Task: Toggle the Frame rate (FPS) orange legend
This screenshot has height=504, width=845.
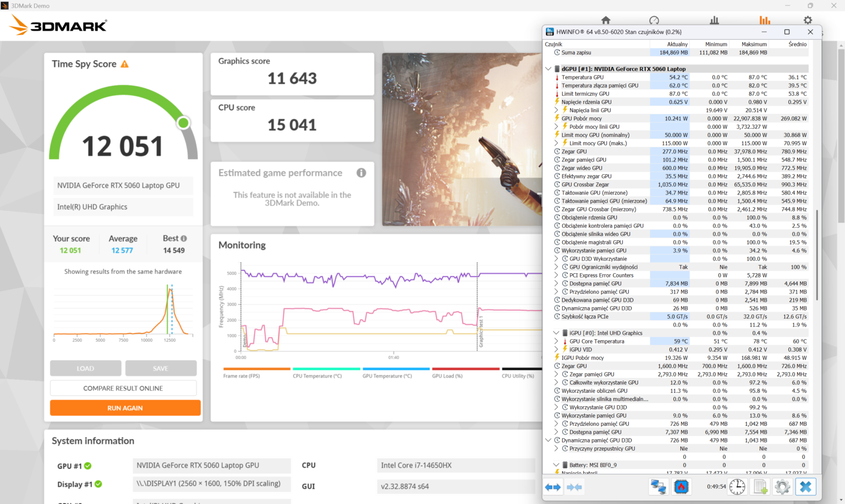Action: pos(256,373)
